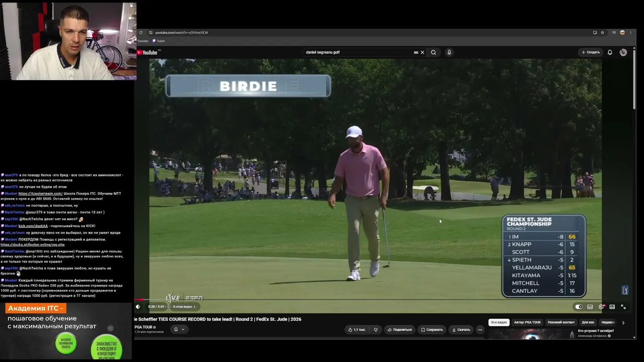Viewport: 644px width, 362px height.
Task: Toggle the autoplay switch in the player
Action: (579, 307)
